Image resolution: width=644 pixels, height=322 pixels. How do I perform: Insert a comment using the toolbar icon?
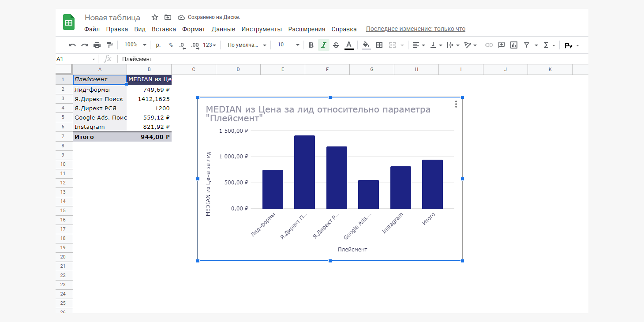coord(501,45)
